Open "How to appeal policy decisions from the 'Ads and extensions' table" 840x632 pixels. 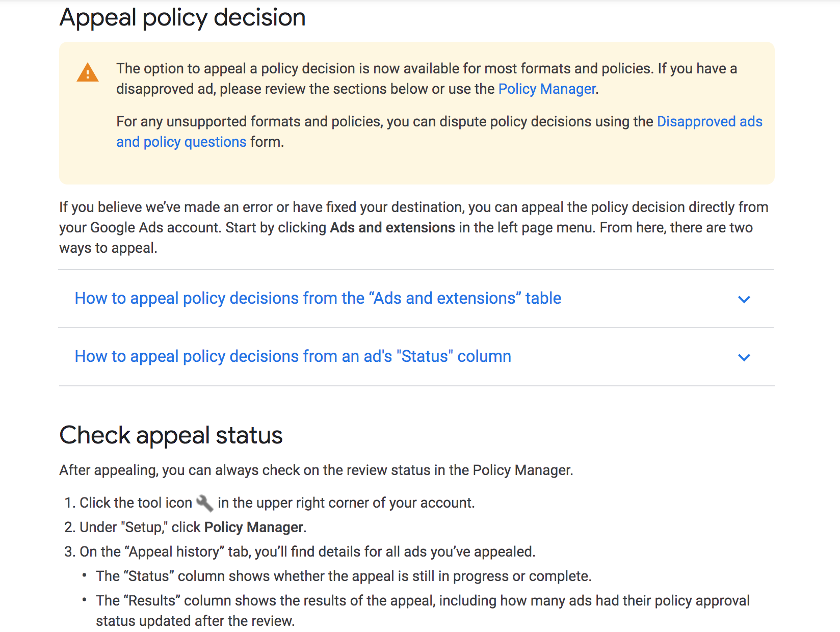[318, 298]
